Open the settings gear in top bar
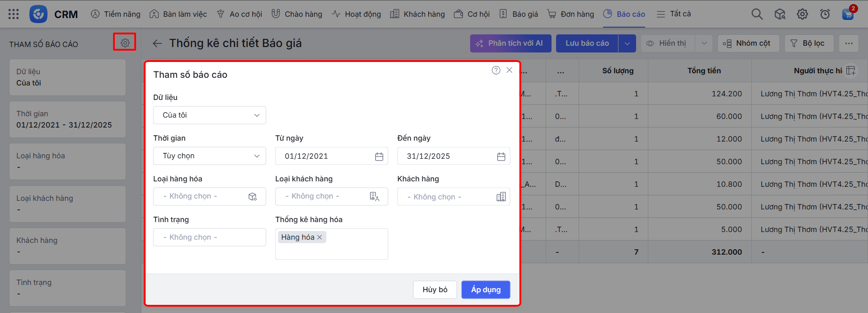Viewport: 868px width, 313px height. 802,14
